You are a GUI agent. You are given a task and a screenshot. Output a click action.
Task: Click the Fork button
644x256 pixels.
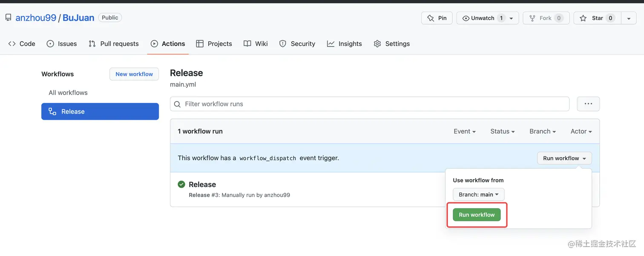pos(546,18)
